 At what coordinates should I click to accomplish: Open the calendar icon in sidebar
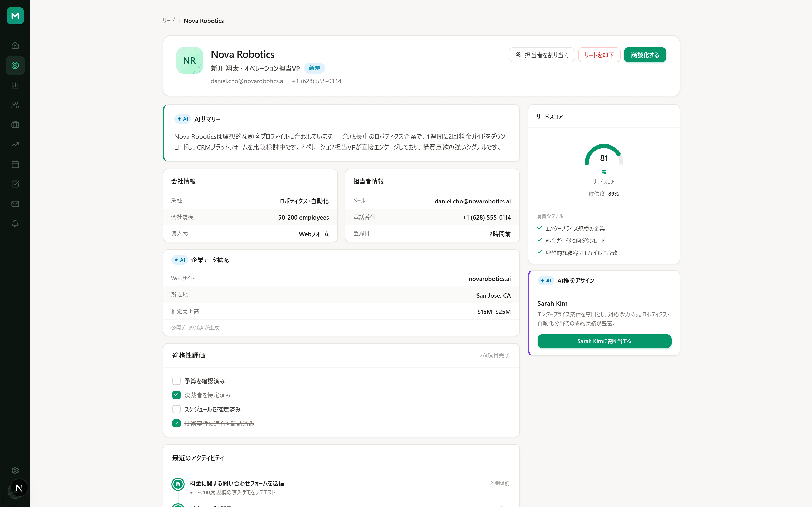[15, 164]
